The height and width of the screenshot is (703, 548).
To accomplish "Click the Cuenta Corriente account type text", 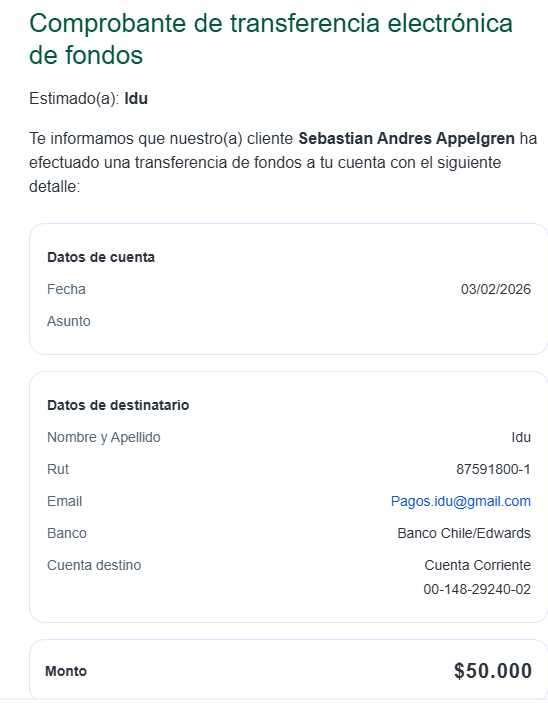I will pos(478,565).
